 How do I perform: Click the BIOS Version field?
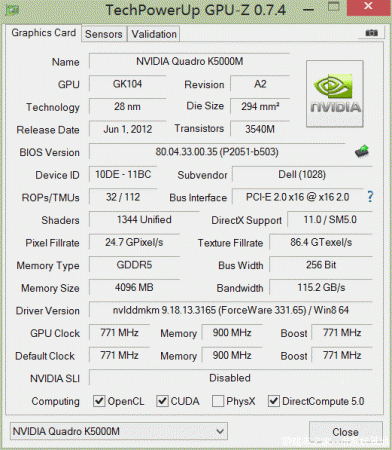(x=217, y=152)
